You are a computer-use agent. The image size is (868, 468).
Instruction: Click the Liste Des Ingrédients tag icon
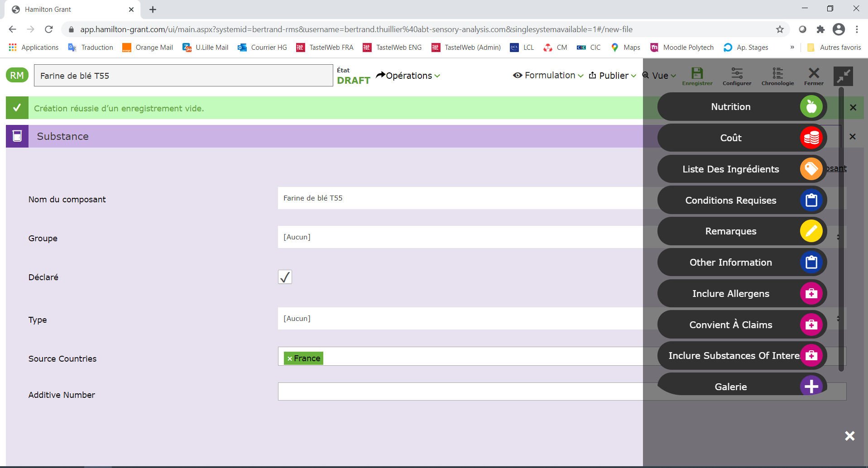(x=810, y=168)
